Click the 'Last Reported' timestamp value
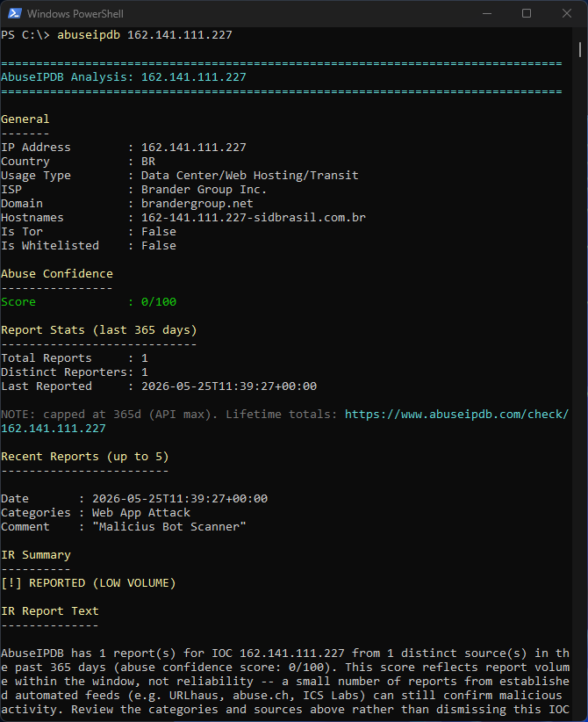The image size is (588, 722). 229,386
